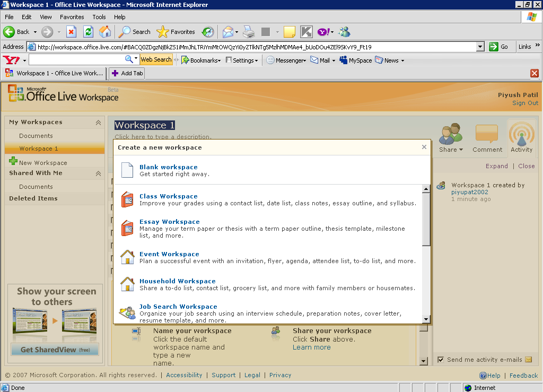Viewport: 543px width, 392px height.
Task: Open the Favorites menu
Action: coord(72,17)
